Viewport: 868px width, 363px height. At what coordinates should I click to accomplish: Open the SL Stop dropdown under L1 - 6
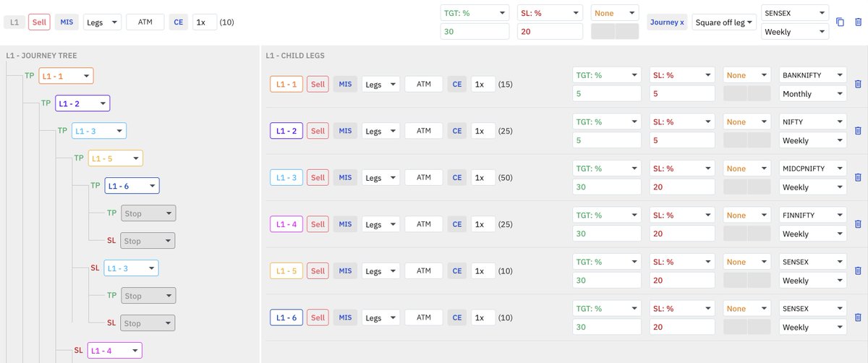[149, 241]
